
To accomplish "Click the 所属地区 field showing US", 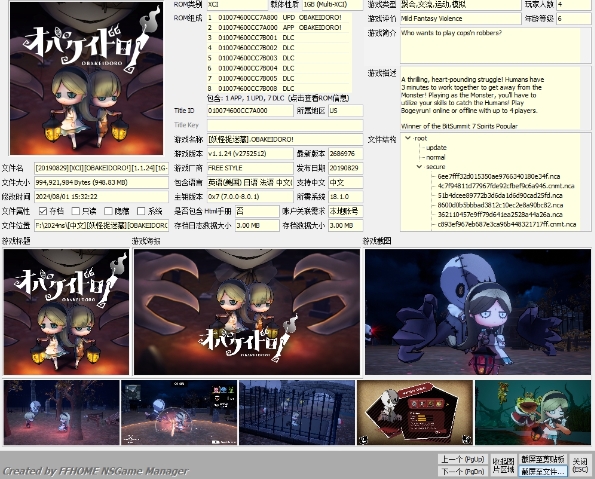I will (x=346, y=110).
